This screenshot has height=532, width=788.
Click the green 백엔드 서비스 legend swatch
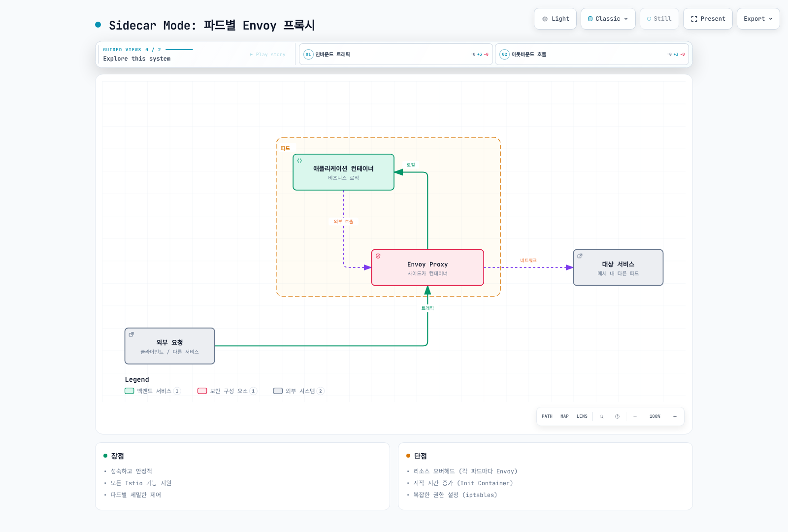coord(130,391)
